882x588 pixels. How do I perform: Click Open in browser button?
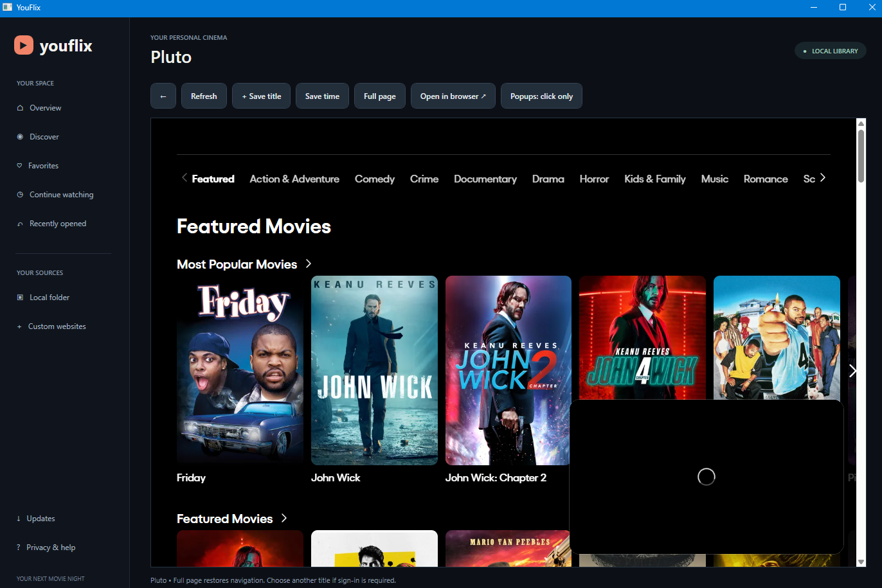(x=453, y=96)
